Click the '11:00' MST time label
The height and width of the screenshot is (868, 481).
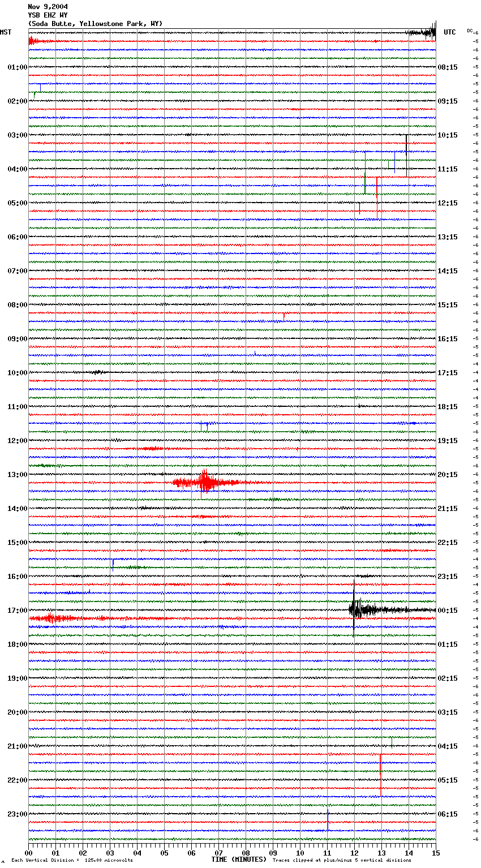point(18,407)
